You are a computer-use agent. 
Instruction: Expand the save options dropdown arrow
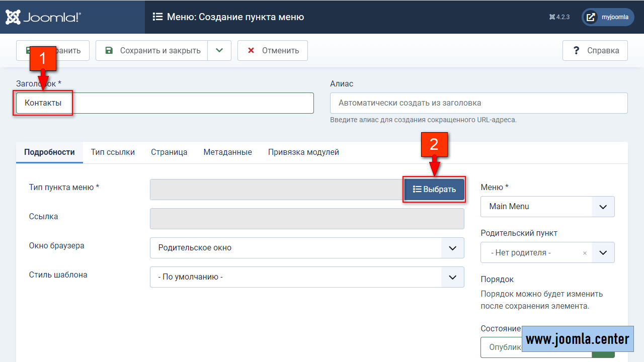219,51
